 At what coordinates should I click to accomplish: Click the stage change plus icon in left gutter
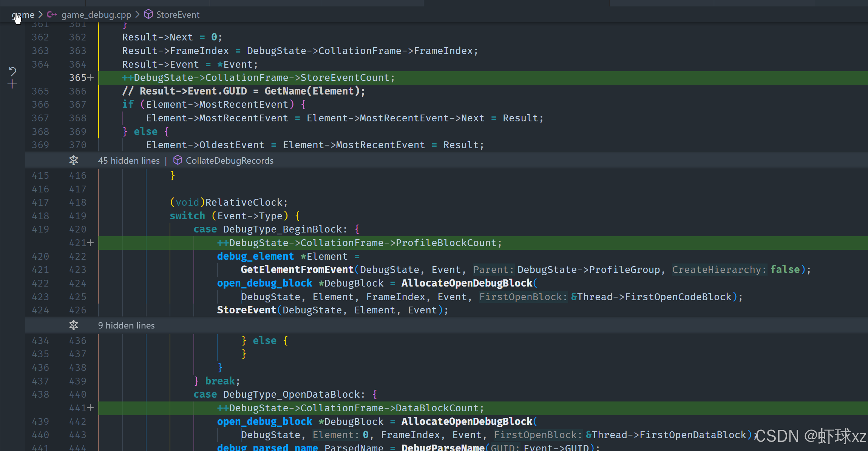(x=12, y=84)
